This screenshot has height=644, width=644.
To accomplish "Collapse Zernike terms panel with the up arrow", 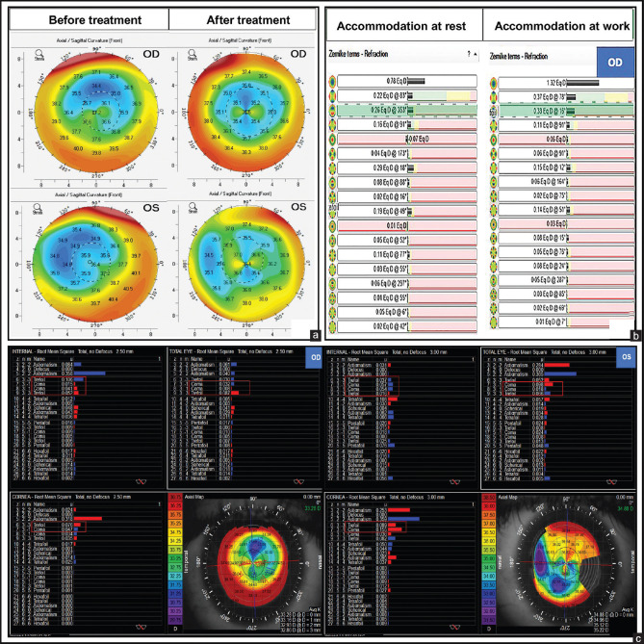I will tap(476, 55).
